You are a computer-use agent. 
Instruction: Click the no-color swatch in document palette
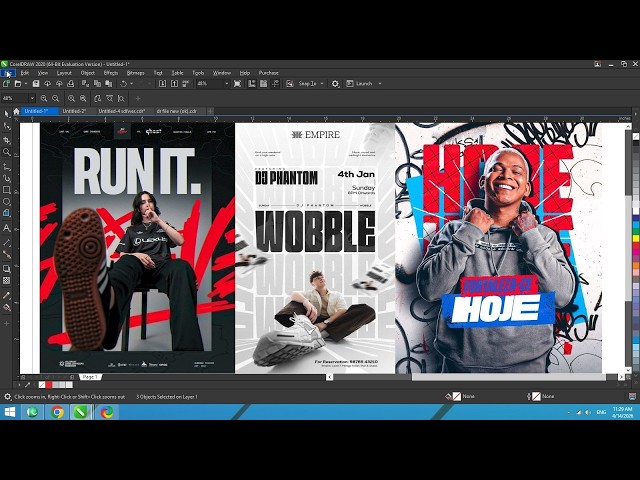click(42, 385)
